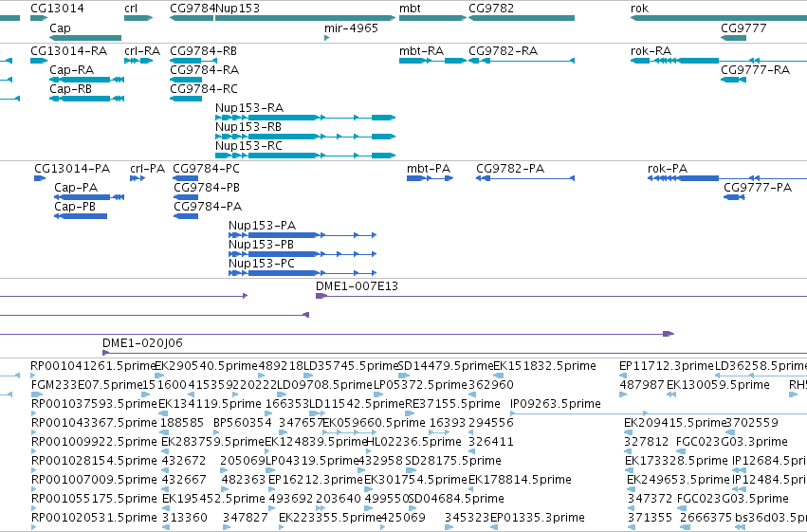The height and width of the screenshot is (532, 807).
Task: Select the CG9782 gene label
Action: click(491, 9)
